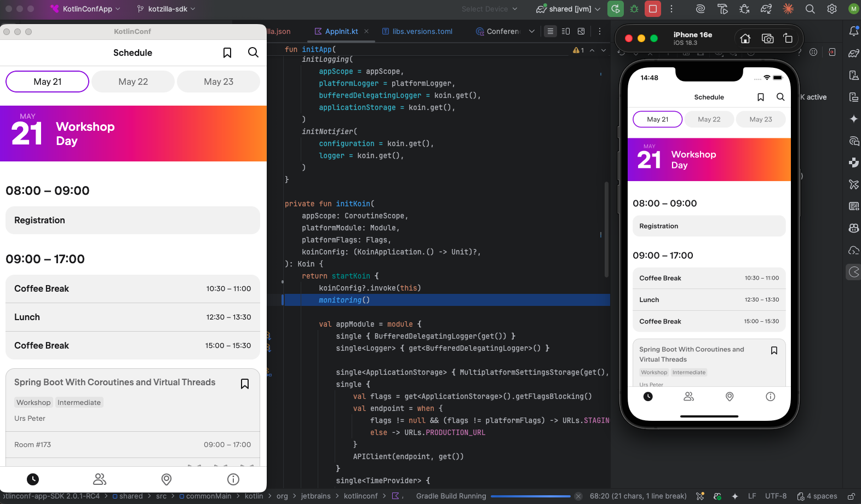This screenshot has width=861, height=504.
Task: Select May 22 tab in desktop app
Action: (133, 82)
